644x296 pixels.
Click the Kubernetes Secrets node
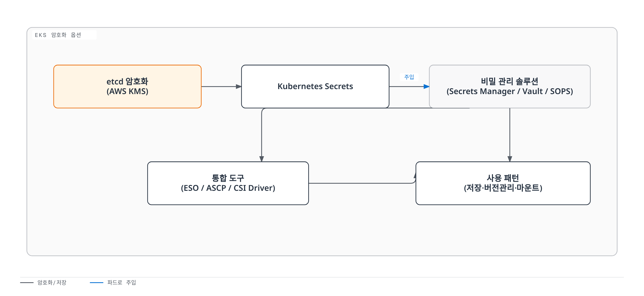click(x=315, y=86)
